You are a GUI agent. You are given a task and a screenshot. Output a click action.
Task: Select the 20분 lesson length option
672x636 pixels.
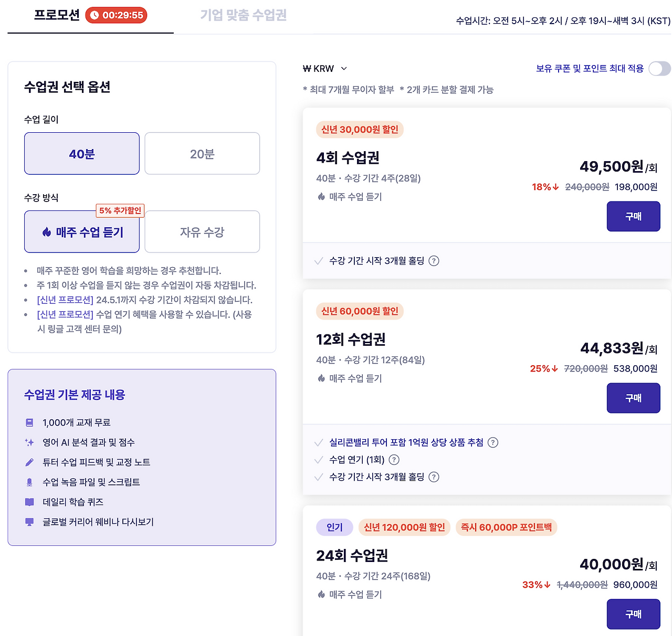202,153
